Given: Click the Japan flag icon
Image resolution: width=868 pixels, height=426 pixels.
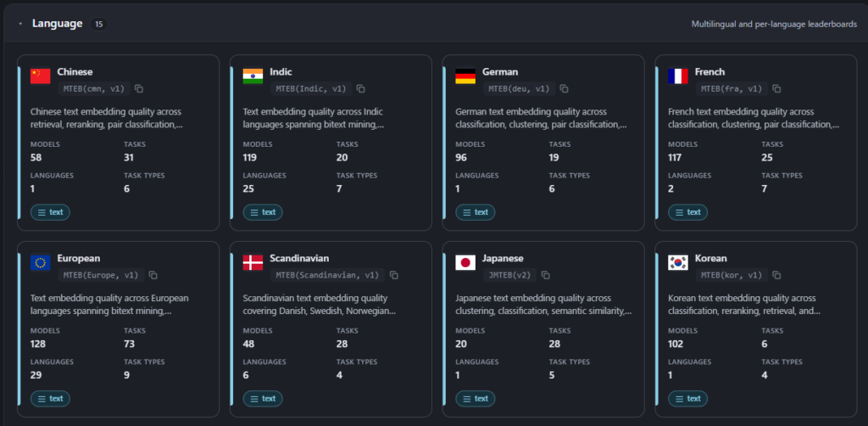Looking at the screenshot, I should click(465, 262).
